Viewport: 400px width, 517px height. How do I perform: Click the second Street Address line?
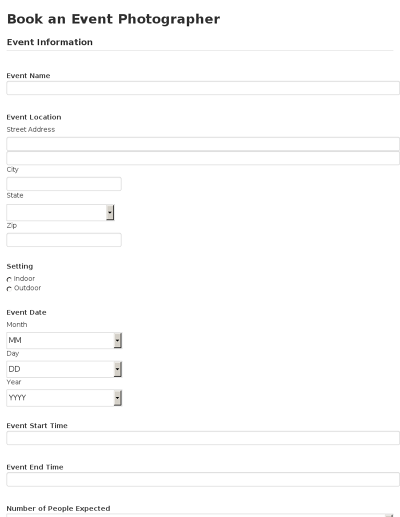coord(203,158)
